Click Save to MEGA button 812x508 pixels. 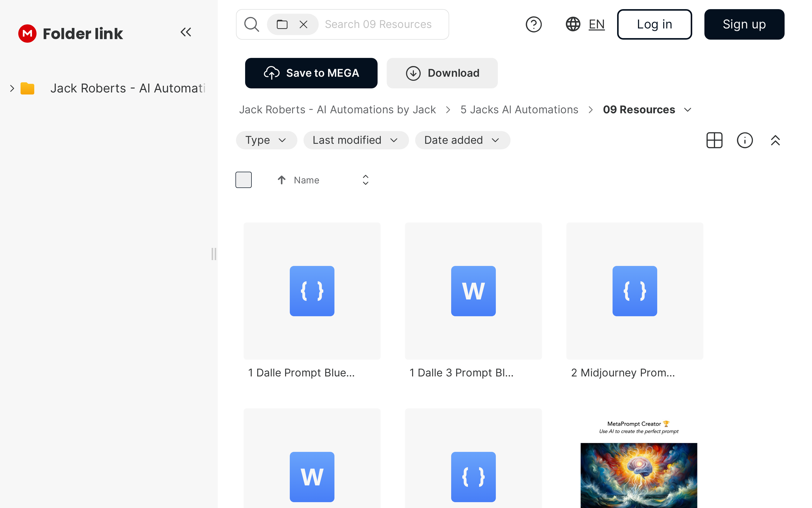(311, 73)
